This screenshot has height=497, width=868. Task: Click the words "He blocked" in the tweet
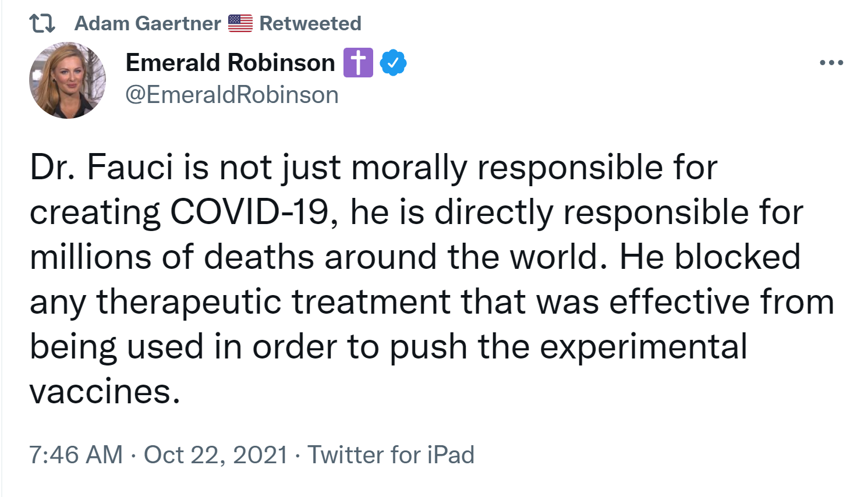(x=710, y=257)
